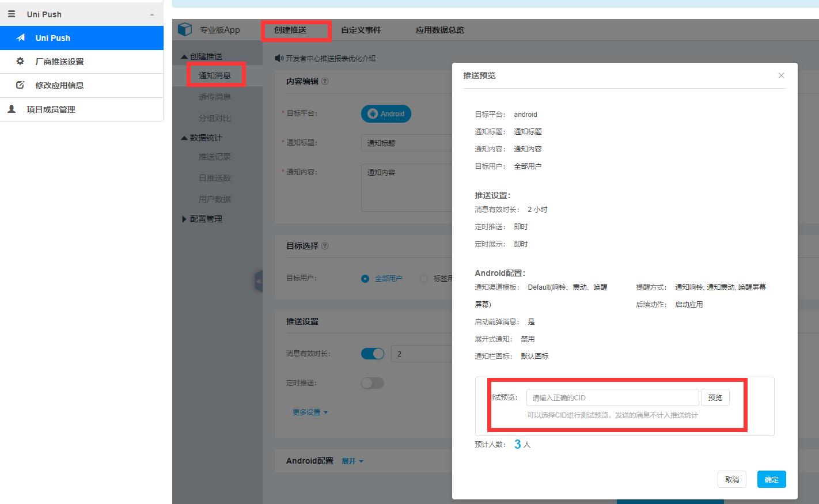The image size is (819, 504).
Task: Switch to the 应用数据总览 tab
Action: coord(440,30)
